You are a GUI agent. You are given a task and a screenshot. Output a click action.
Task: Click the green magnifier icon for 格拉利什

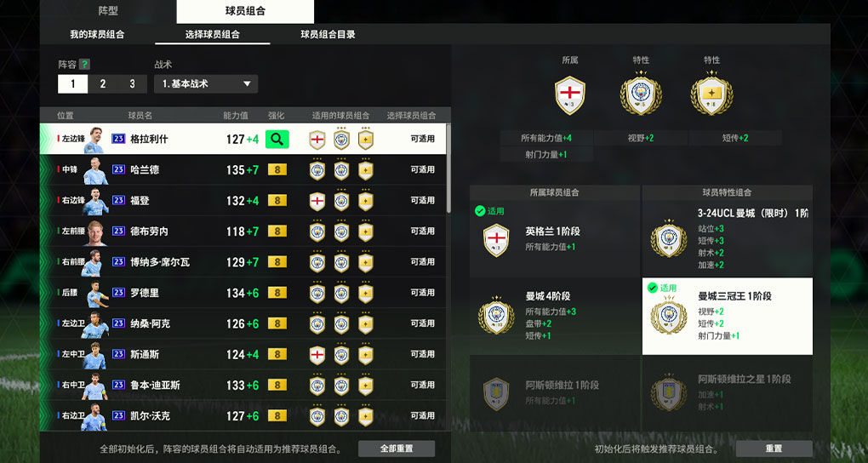tap(277, 139)
